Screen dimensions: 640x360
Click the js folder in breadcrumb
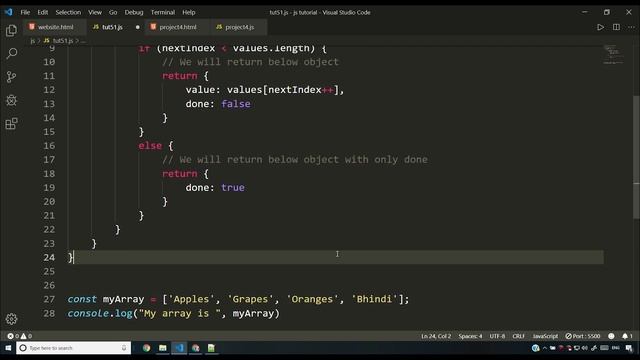(33, 40)
